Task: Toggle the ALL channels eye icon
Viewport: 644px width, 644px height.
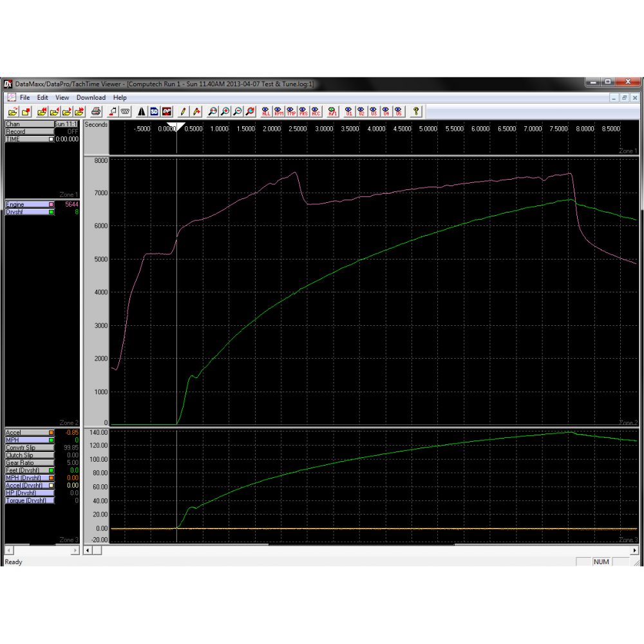Action: [264, 111]
